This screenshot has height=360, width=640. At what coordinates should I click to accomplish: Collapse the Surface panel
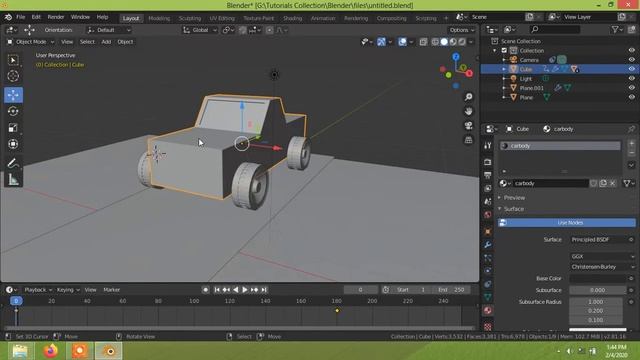[514, 209]
